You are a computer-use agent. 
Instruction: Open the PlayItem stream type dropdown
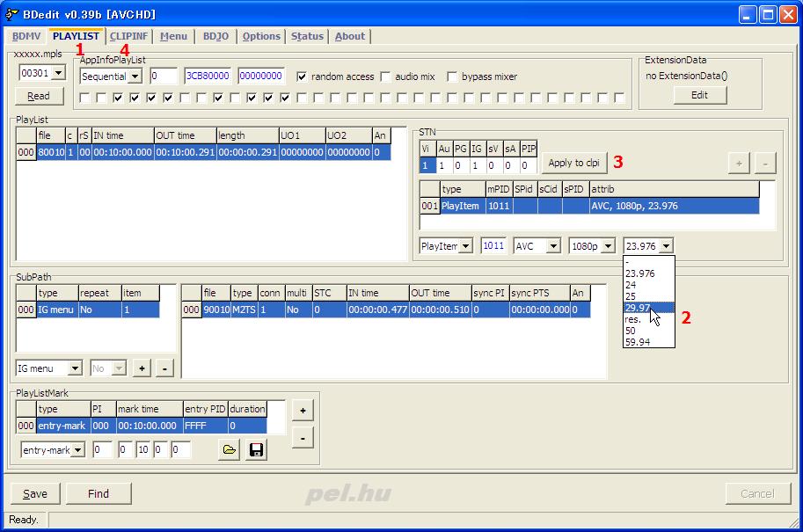click(465, 246)
